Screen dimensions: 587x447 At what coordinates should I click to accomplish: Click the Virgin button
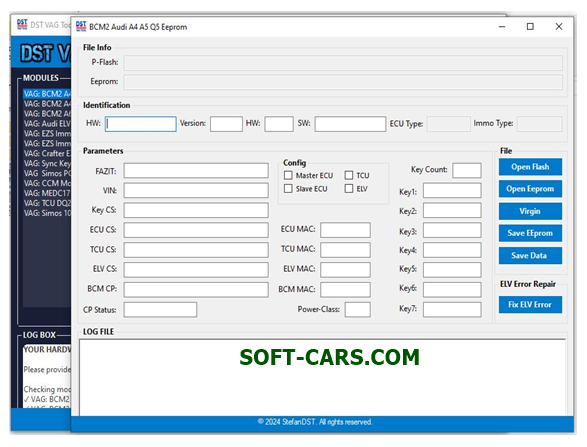pos(530,211)
